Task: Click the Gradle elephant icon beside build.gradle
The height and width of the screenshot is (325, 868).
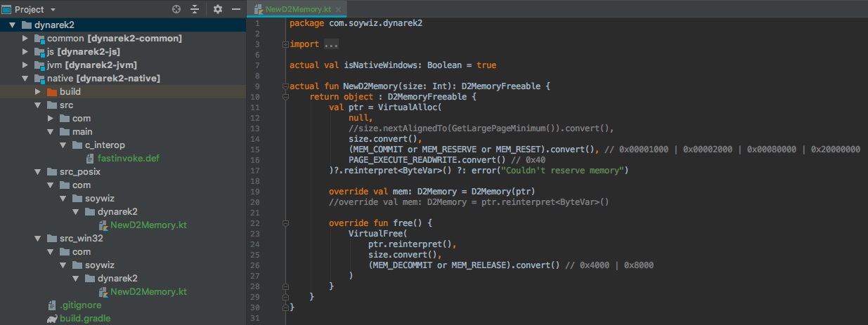Action: (52, 318)
